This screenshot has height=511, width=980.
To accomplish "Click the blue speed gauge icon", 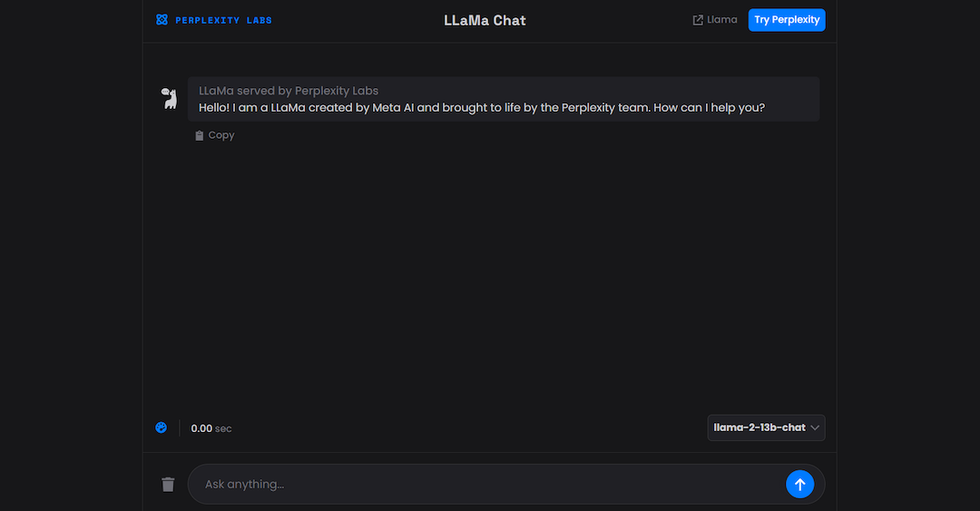I will coord(162,427).
